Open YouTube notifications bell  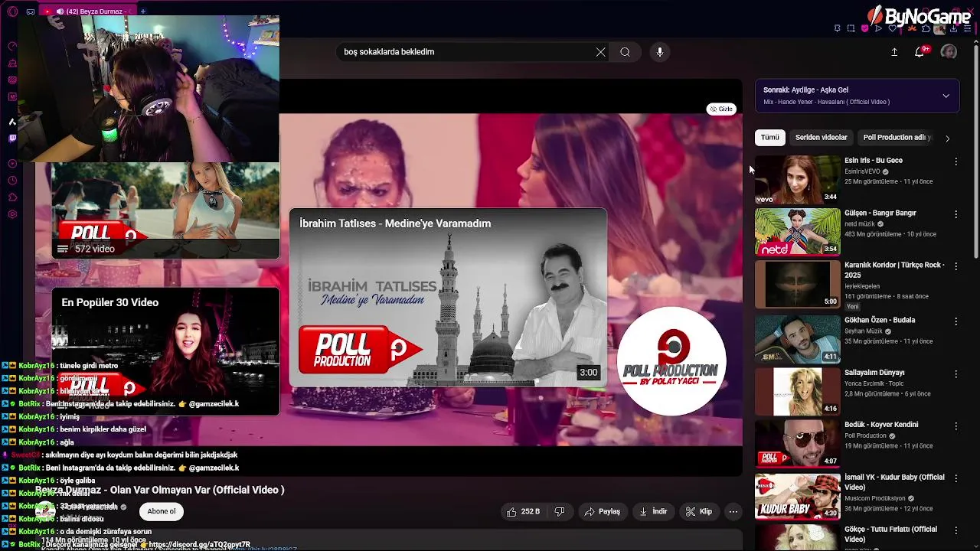point(920,52)
